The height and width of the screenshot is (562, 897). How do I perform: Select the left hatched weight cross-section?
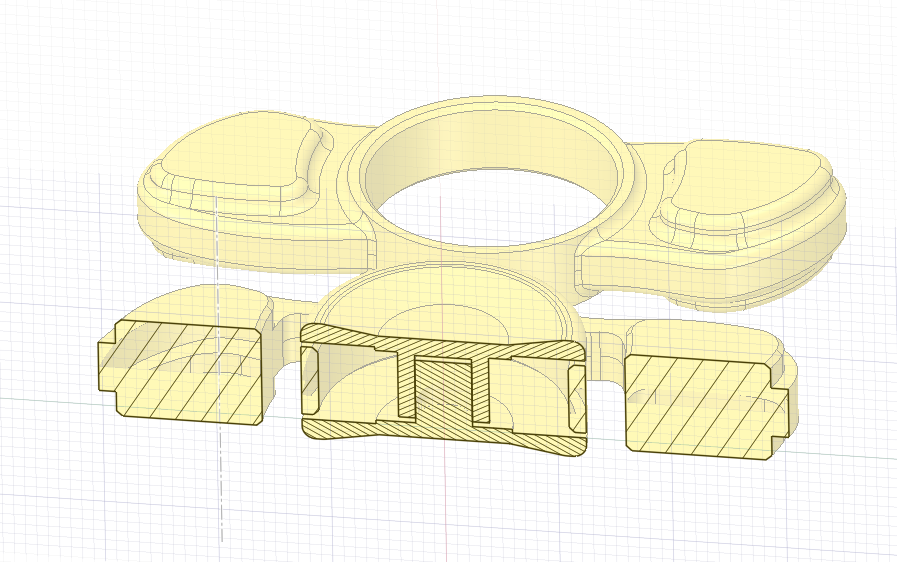pyautogui.click(x=180, y=373)
